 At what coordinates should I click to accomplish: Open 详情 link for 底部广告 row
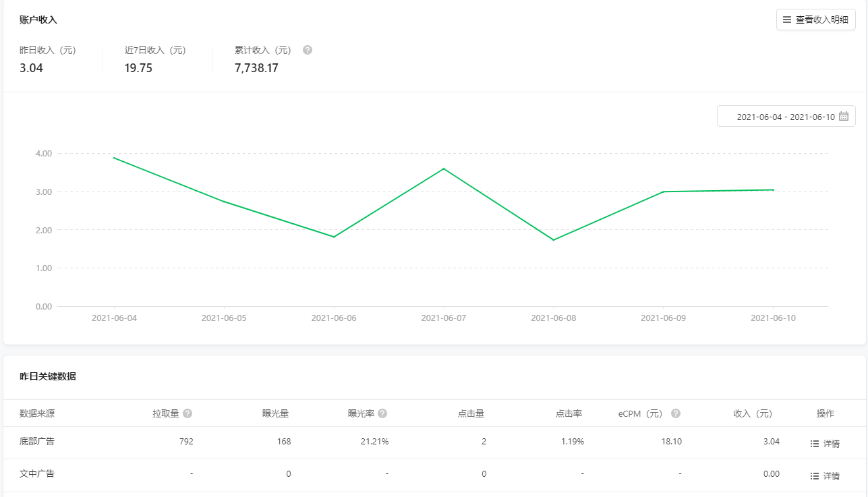click(831, 444)
